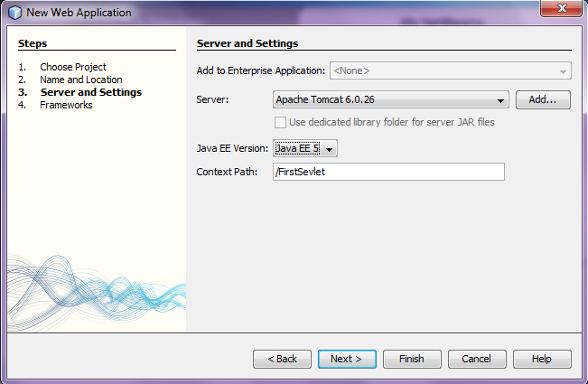Click into the Context Path text field
Screen dimensions: 588x384
pyautogui.click(x=388, y=172)
